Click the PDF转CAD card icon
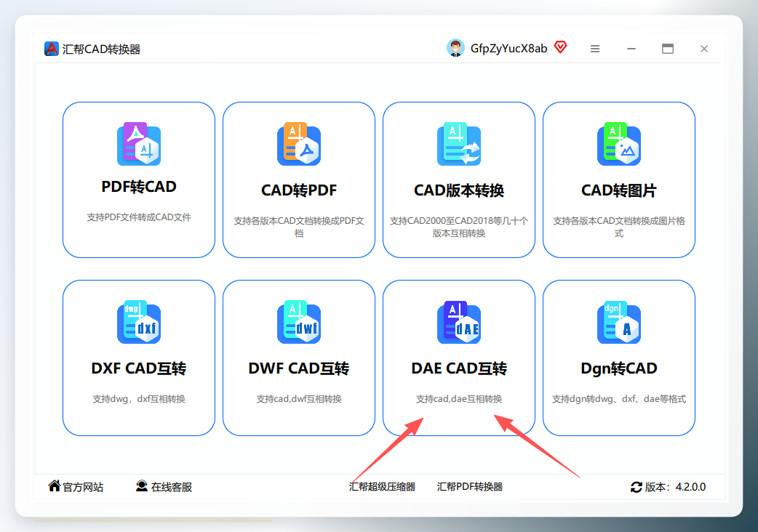This screenshot has width=758, height=532. tap(139, 144)
